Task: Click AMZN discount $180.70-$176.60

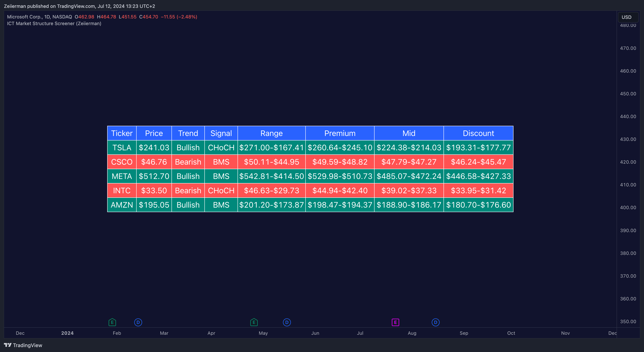Action: click(x=478, y=205)
